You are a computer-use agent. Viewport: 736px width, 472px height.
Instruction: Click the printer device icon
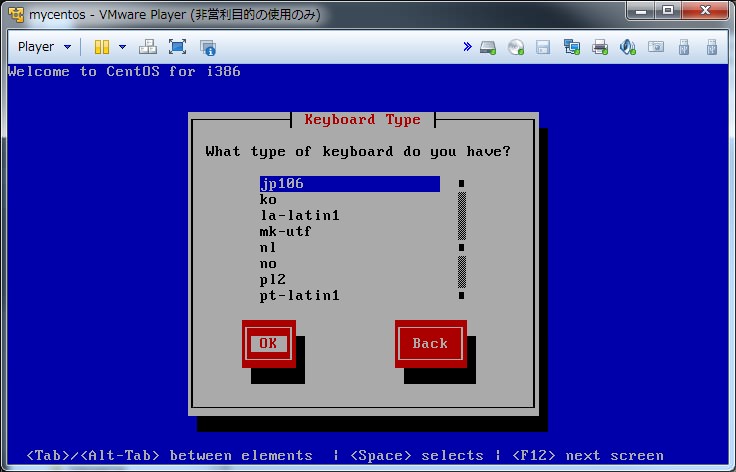pyautogui.click(x=600, y=47)
